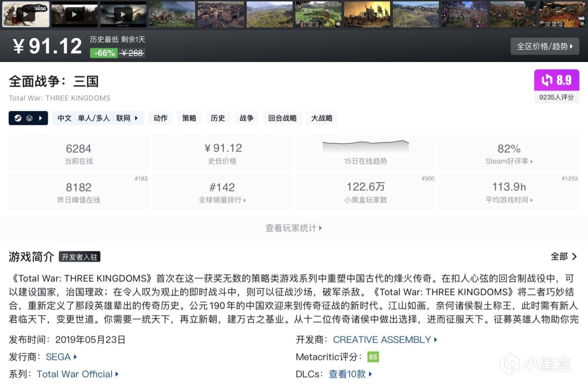
Task: Open the 全区价格/趋势 button
Action: tap(545, 46)
